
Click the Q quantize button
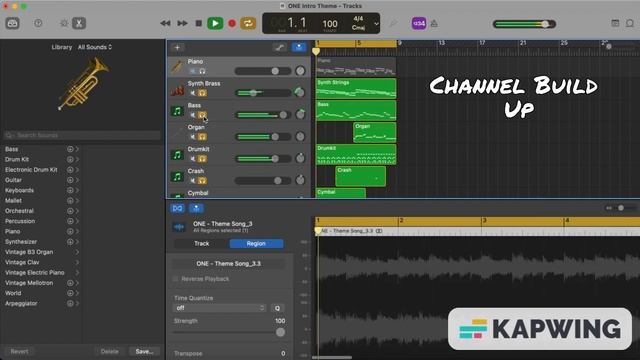tap(277, 308)
